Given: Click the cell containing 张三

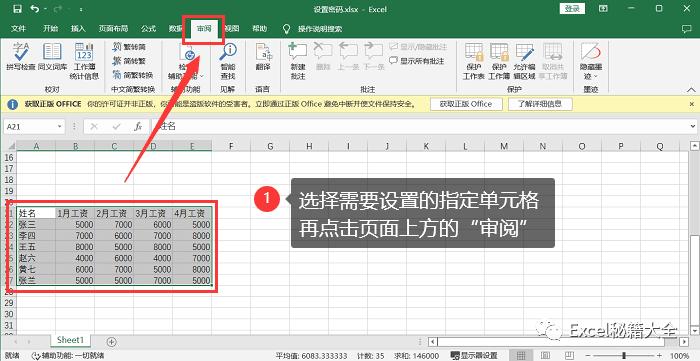Looking at the screenshot, I should point(36,224).
